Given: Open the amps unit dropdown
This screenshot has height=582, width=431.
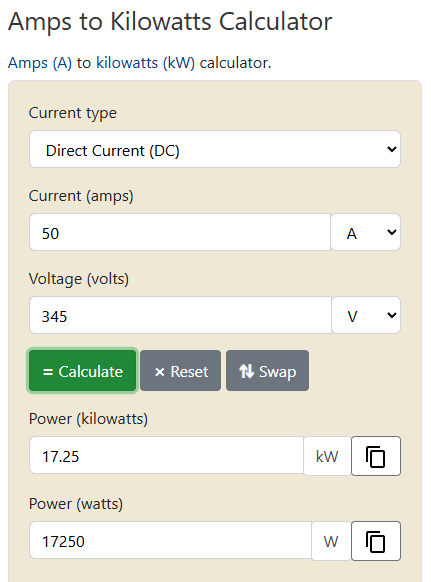Looking at the screenshot, I should tap(366, 232).
